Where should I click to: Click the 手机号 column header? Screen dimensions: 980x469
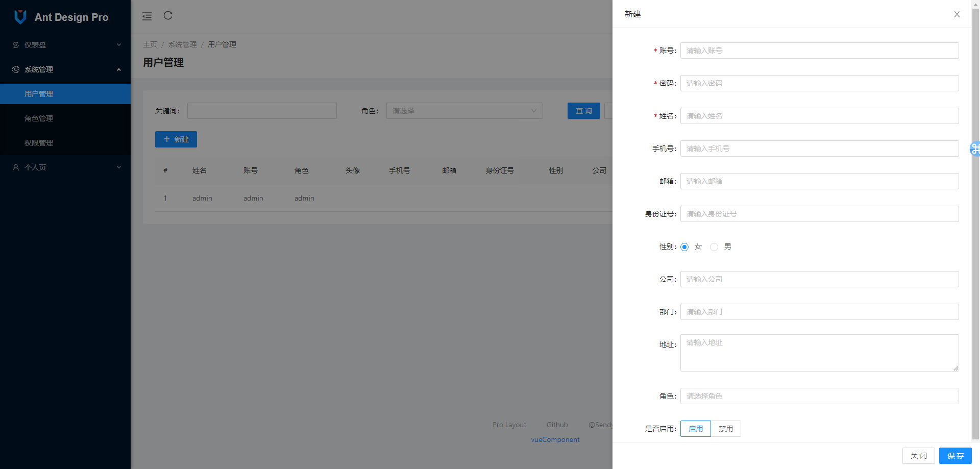pos(400,170)
